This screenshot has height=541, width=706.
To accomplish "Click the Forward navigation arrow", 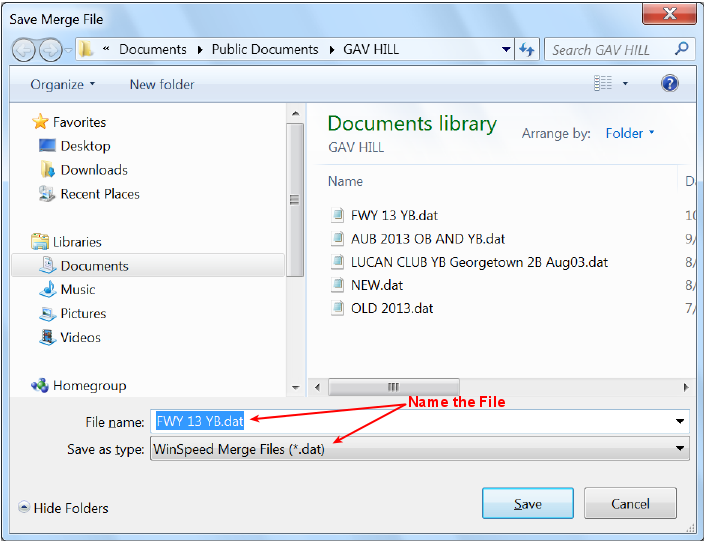I will (x=50, y=50).
